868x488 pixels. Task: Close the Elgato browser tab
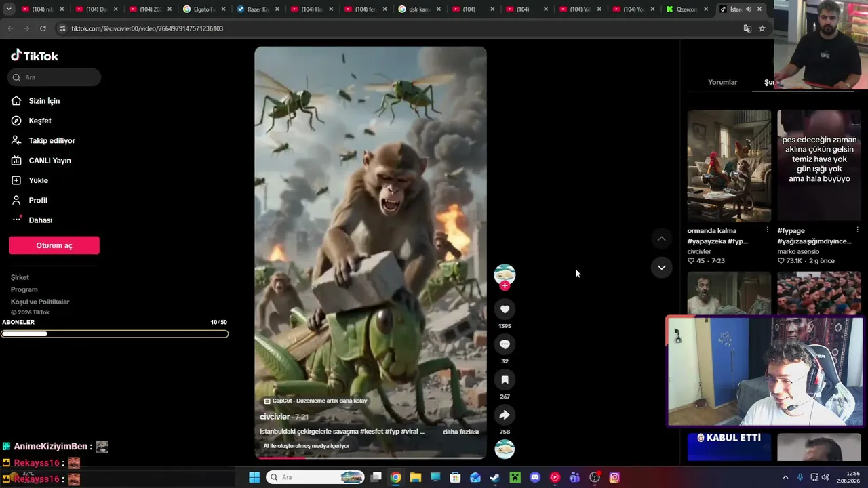pos(223,9)
